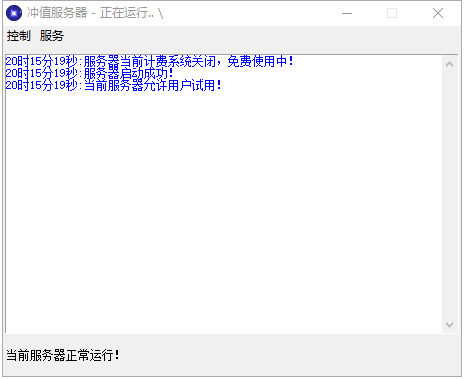The width and height of the screenshot is (464, 379).
Task: Click the blue application icon in title bar
Action: click(14, 13)
